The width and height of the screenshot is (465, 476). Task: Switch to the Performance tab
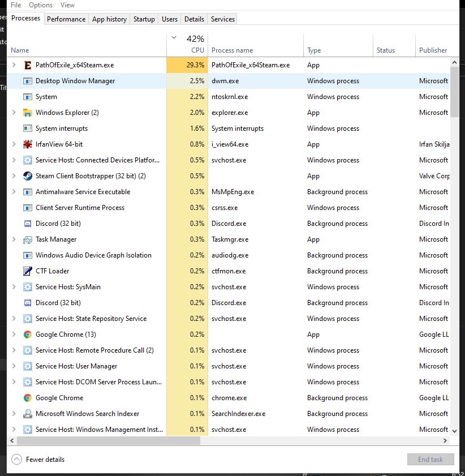pyautogui.click(x=66, y=19)
